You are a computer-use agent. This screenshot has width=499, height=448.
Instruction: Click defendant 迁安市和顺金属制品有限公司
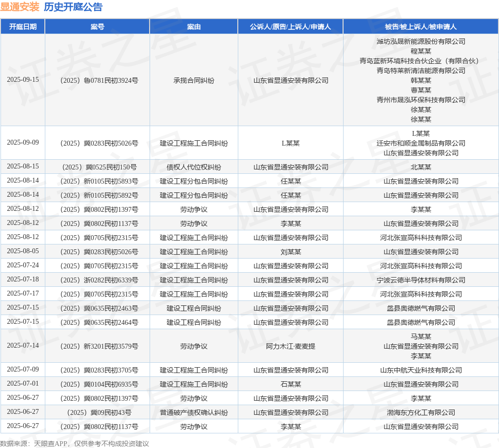click(421, 143)
